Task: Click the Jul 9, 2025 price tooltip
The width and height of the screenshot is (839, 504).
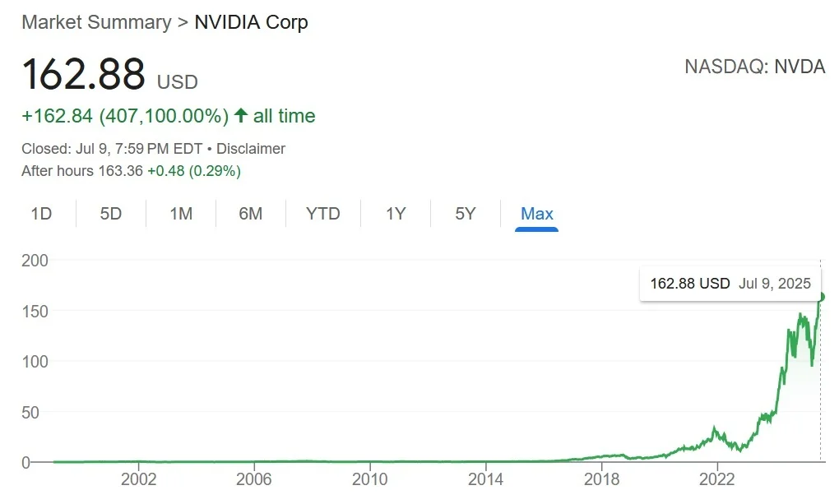Action: pyautogui.click(x=730, y=283)
